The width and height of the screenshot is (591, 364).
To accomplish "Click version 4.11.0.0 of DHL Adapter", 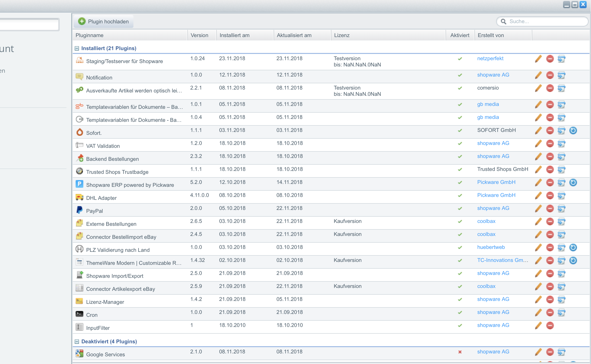I will coord(199,195).
